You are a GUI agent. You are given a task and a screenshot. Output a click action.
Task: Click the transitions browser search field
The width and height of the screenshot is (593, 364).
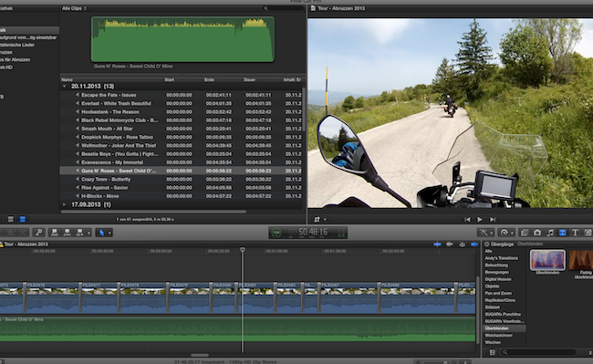539,352
